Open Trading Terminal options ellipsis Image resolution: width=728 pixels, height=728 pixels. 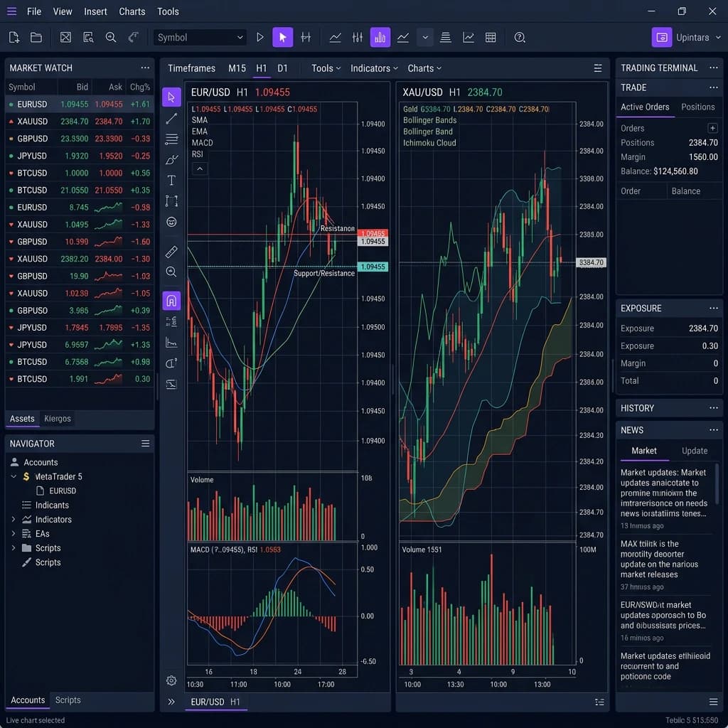coord(714,68)
